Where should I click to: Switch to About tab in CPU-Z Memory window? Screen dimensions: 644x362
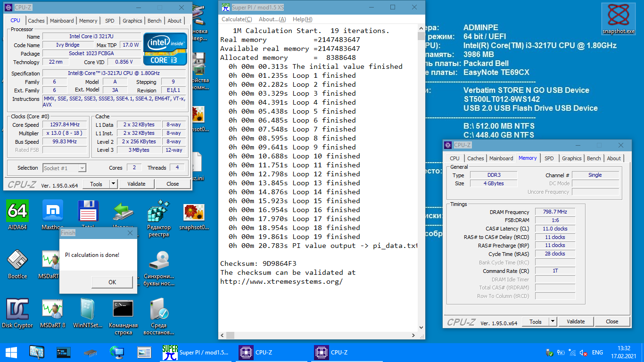614,158
